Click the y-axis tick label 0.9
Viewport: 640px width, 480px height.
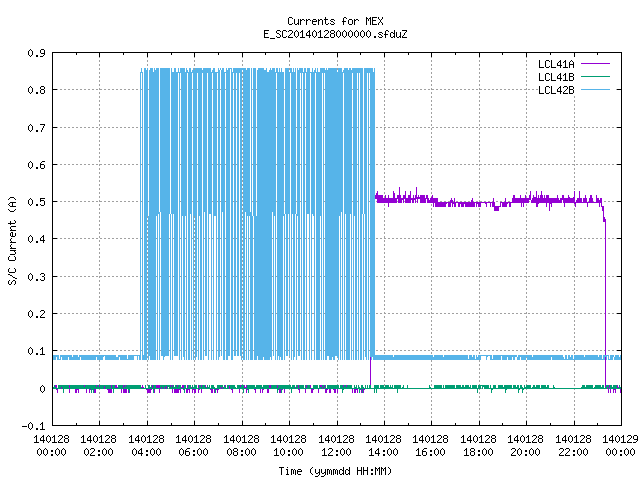pyautogui.click(x=36, y=53)
